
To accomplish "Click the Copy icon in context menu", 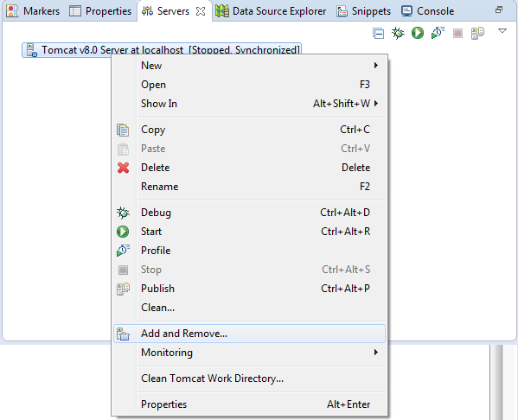I will pyautogui.click(x=123, y=130).
